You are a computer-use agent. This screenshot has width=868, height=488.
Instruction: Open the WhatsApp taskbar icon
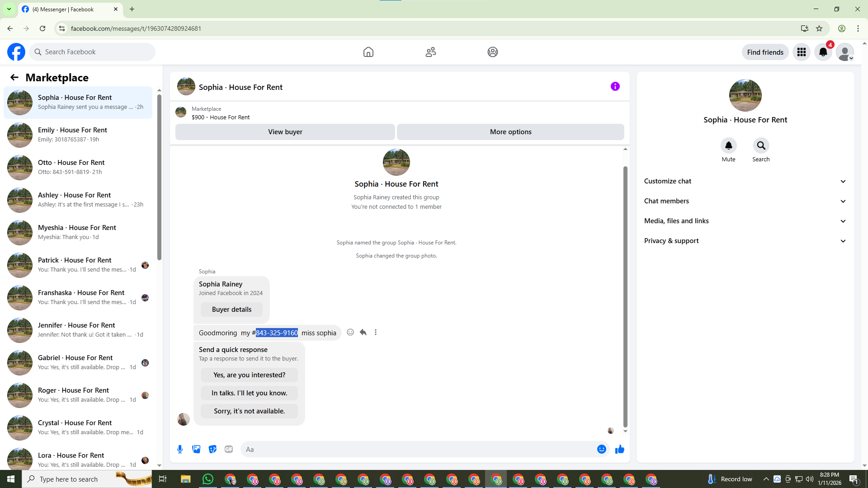coord(208,479)
